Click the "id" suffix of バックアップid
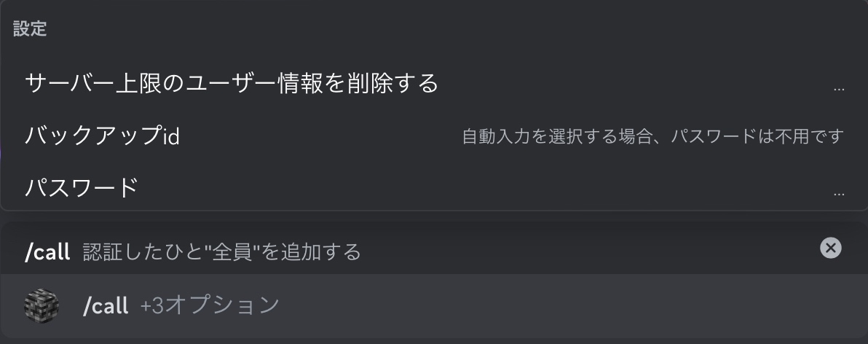868x344 pixels. click(171, 136)
